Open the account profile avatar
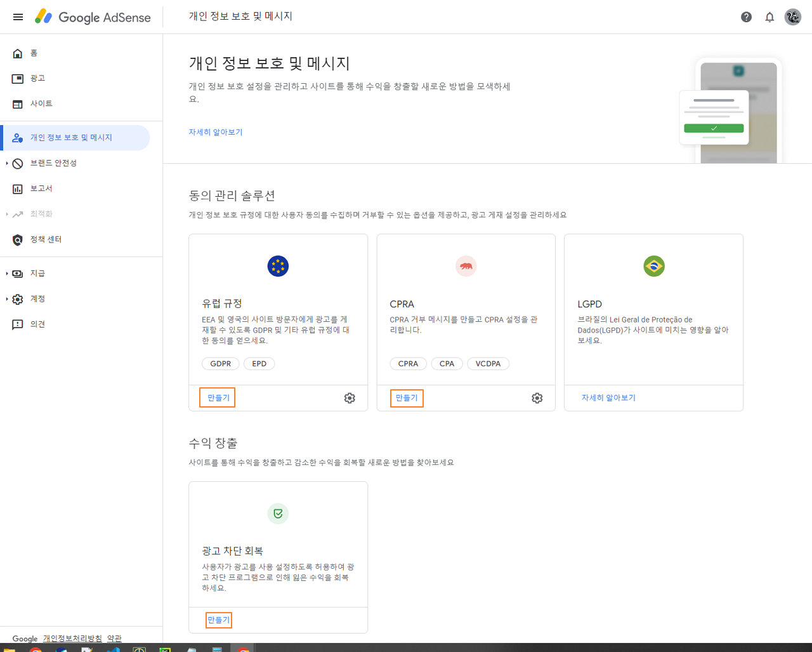 click(793, 17)
